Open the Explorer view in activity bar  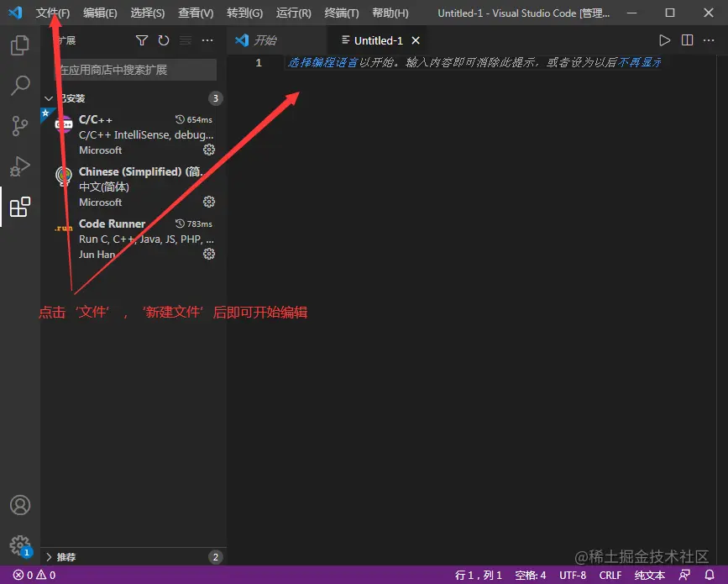click(20, 45)
